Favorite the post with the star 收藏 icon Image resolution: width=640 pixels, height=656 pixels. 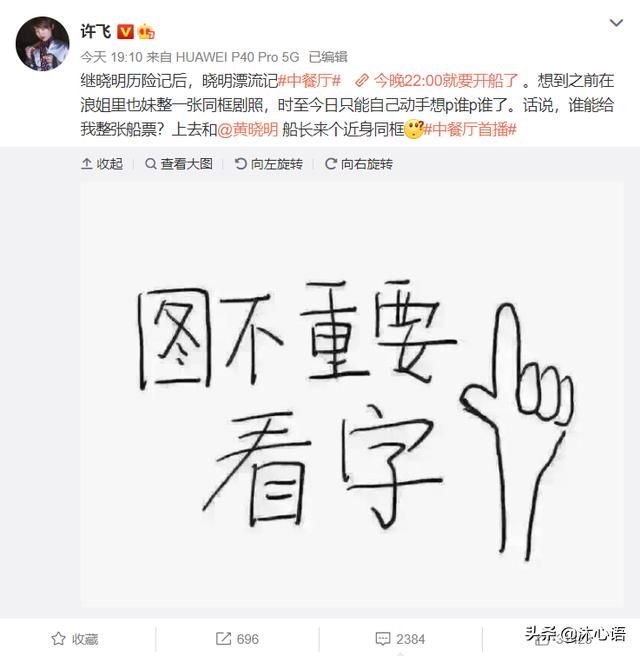[x=75, y=639]
